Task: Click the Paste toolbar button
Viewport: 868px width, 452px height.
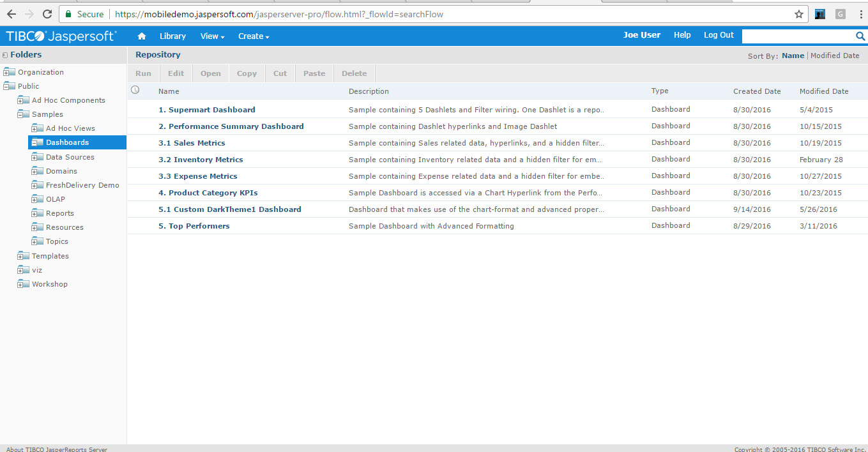Action: pyautogui.click(x=314, y=73)
